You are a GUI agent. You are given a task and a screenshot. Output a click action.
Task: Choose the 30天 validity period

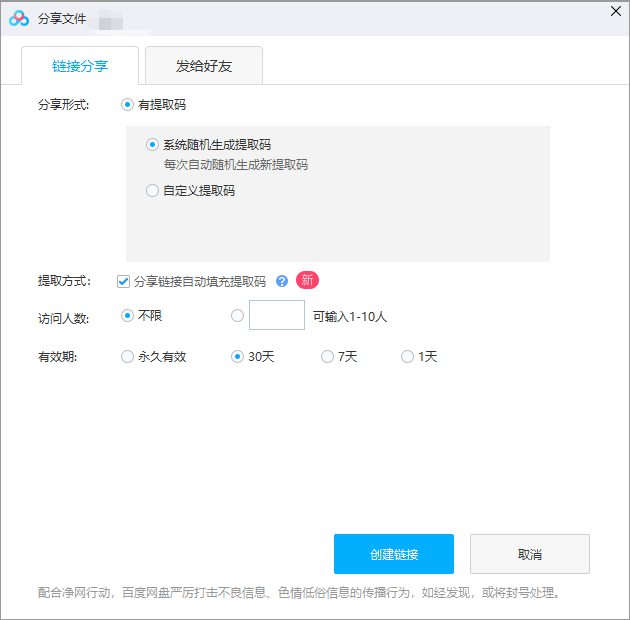[x=237, y=356]
